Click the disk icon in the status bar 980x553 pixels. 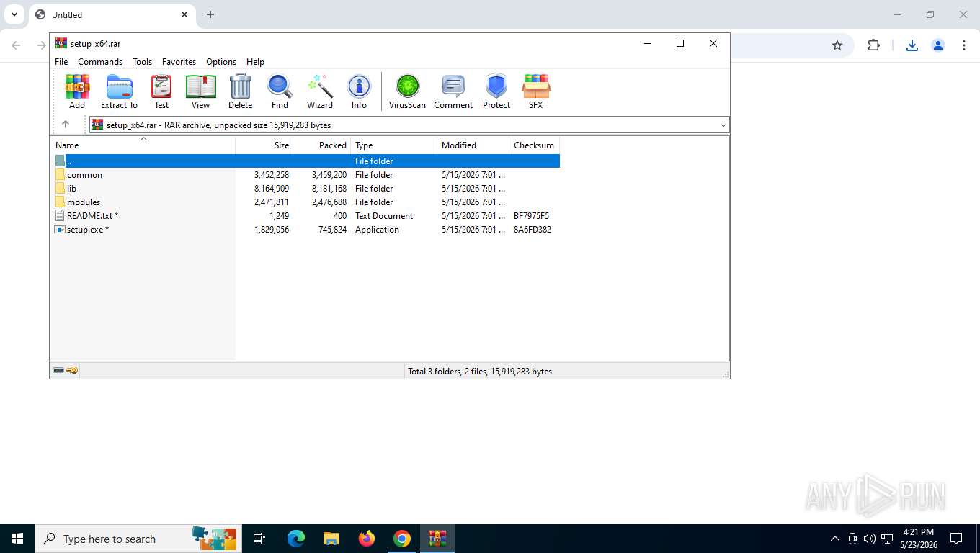click(x=58, y=371)
